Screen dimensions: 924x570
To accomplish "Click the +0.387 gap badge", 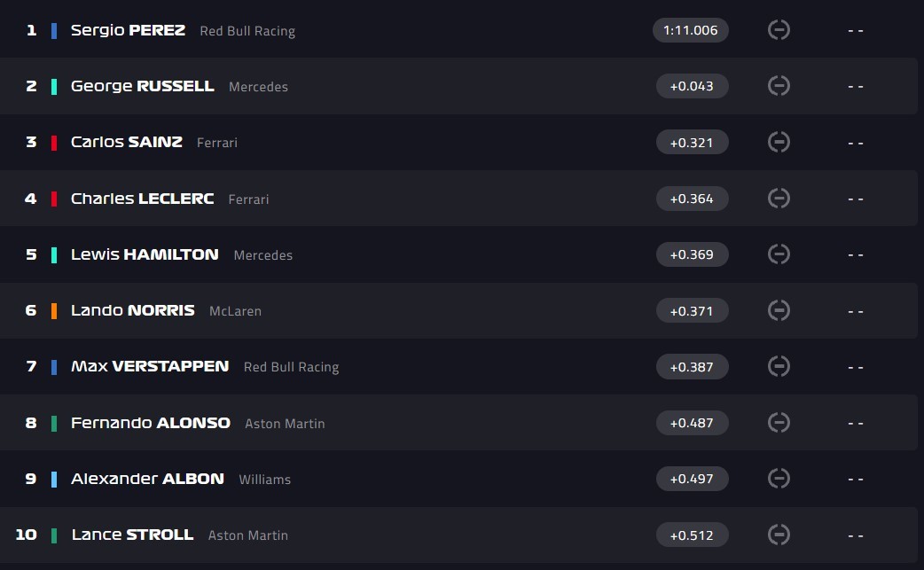I will tap(692, 366).
